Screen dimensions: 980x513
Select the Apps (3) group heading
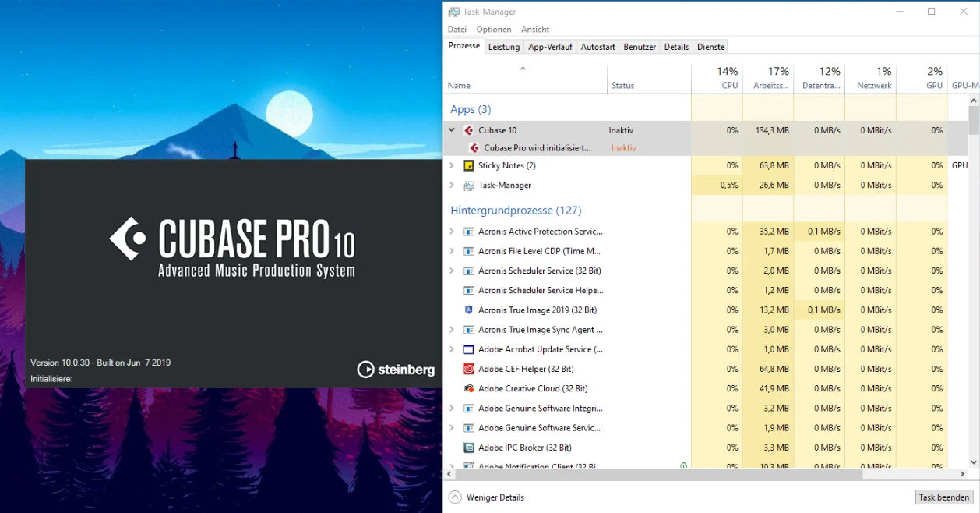(471, 109)
